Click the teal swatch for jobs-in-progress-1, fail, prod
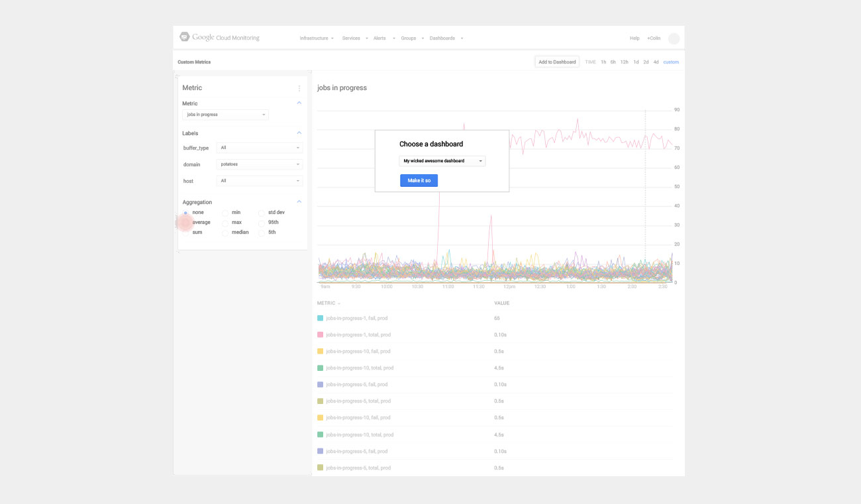861x504 pixels. pyautogui.click(x=321, y=318)
